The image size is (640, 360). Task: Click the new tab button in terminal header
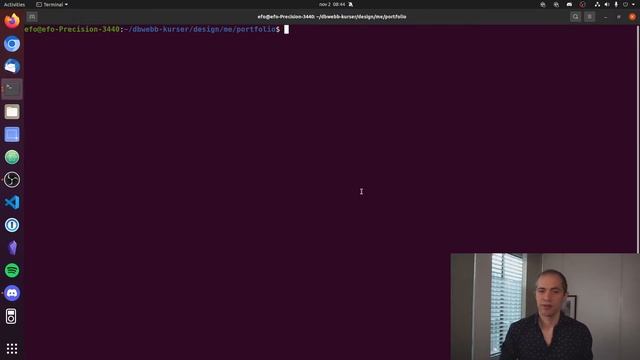(x=32, y=17)
